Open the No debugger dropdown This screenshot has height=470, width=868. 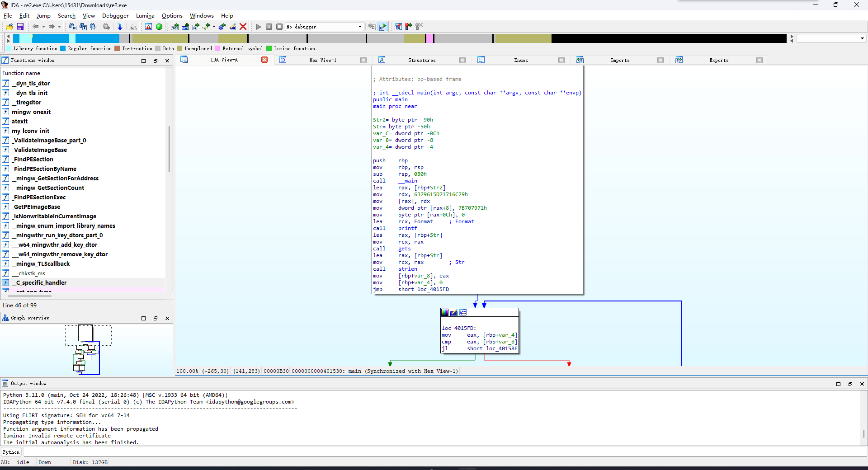click(359, 27)
